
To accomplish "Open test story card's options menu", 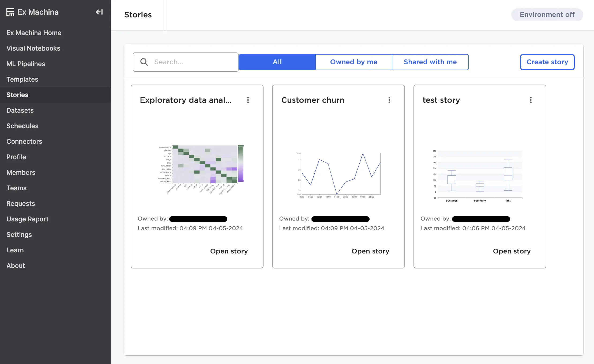I will (x=531, y=100).
